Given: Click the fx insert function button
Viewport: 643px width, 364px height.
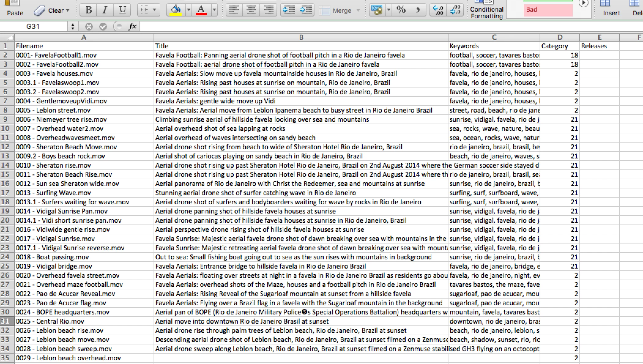Looking at the screenshot, I should (132, 27).
